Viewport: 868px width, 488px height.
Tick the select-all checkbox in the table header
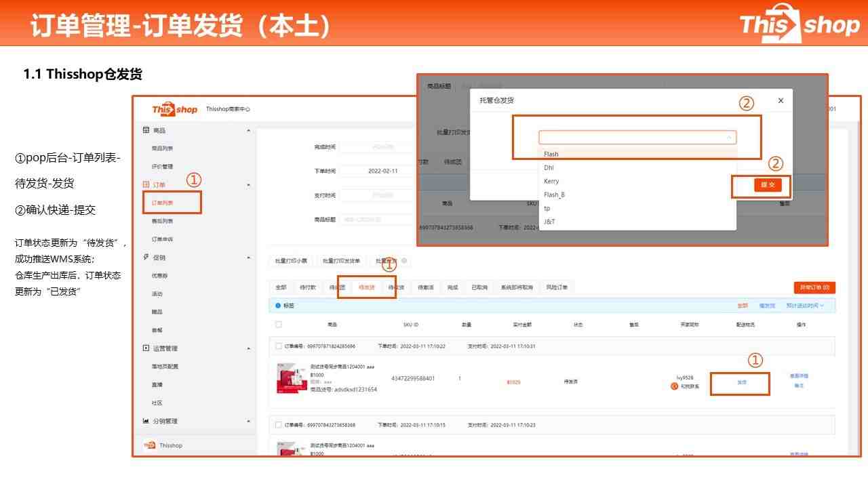pos(279,325)
